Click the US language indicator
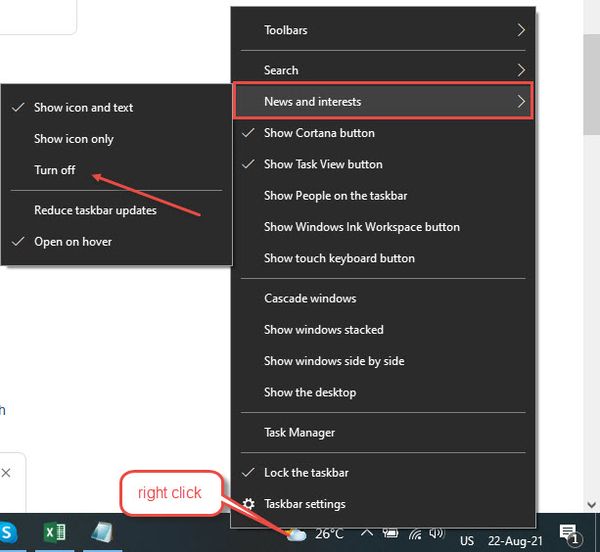This screenshot has height=552, width=600. click(x=467, y=541)
